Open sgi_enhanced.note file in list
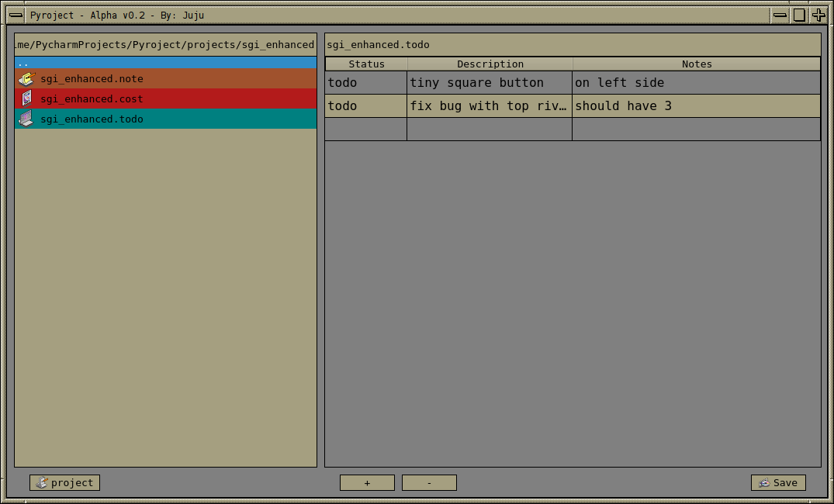The image size is (834, 504). pos(92,79)
